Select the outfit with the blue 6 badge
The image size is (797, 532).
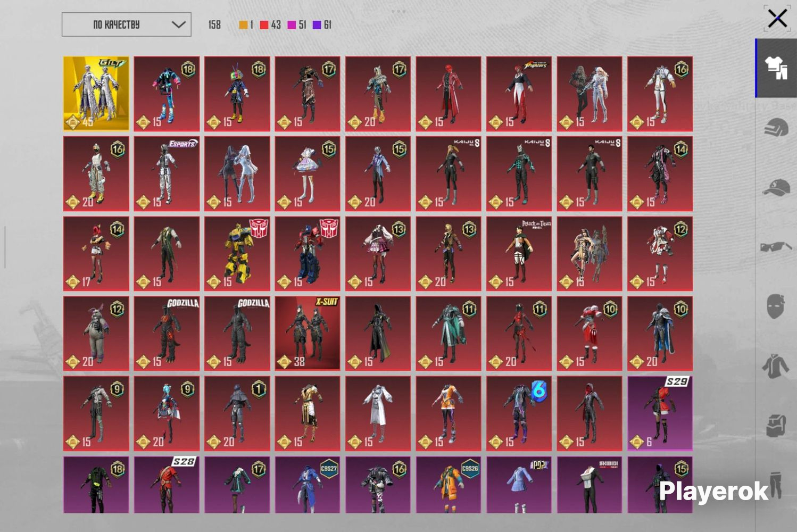519,413
